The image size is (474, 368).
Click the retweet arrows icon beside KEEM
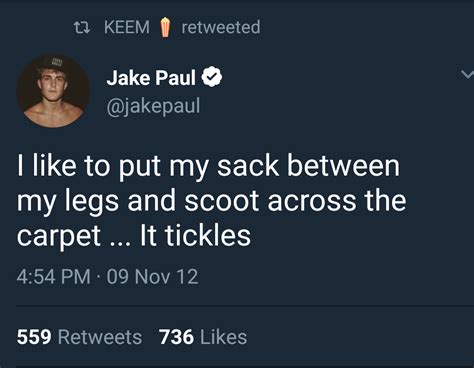[82, 28]
